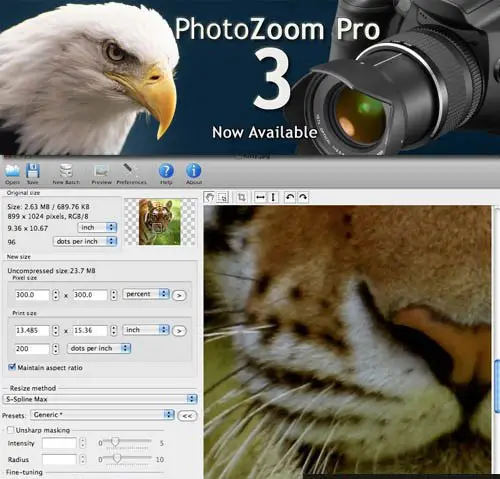
Task: Click the print size > button
Action: [x=179, y=331]
